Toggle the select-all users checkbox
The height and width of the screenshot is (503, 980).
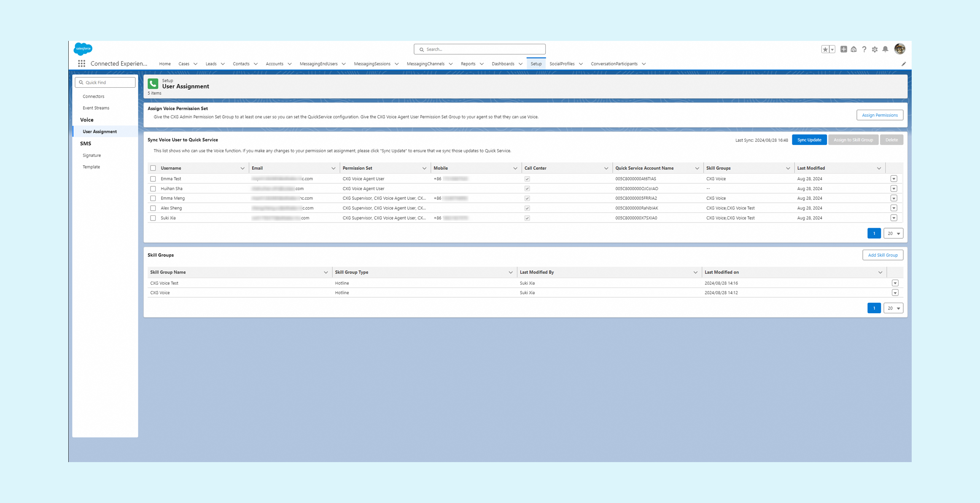coord(153,168)
